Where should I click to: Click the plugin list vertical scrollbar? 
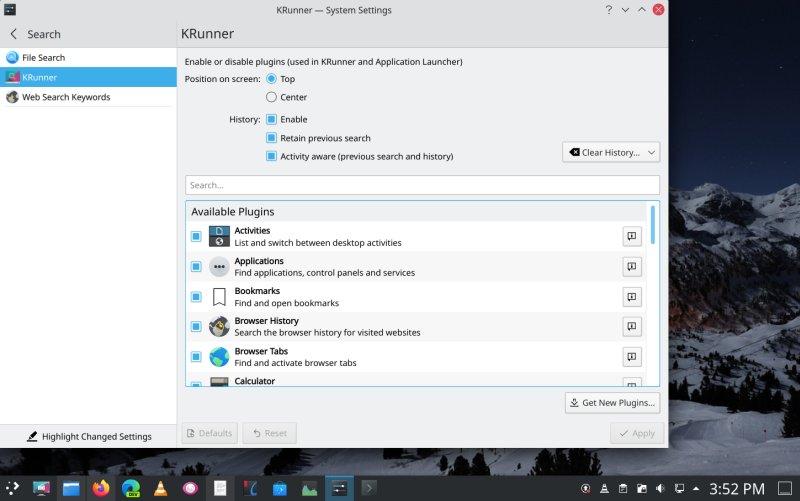654,225
